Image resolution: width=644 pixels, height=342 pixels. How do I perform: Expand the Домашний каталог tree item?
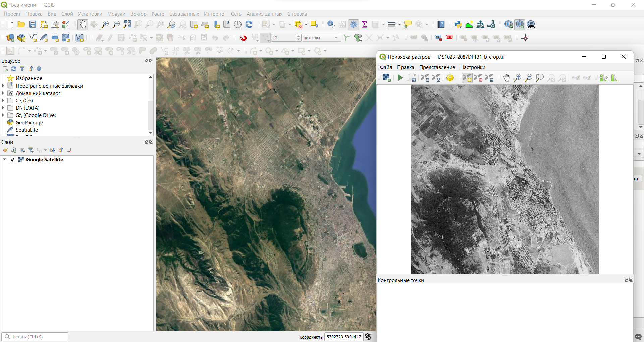click(3, 93)
